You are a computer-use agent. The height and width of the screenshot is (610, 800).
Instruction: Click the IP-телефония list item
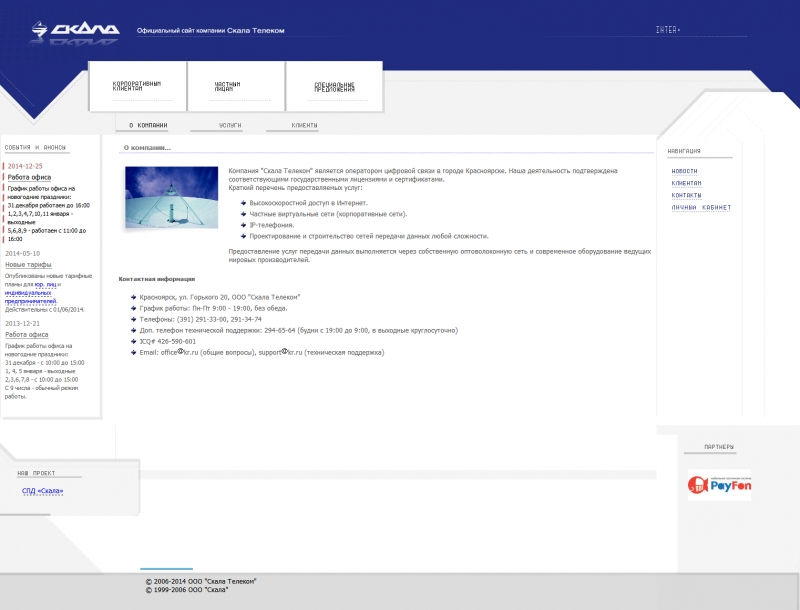271,225
